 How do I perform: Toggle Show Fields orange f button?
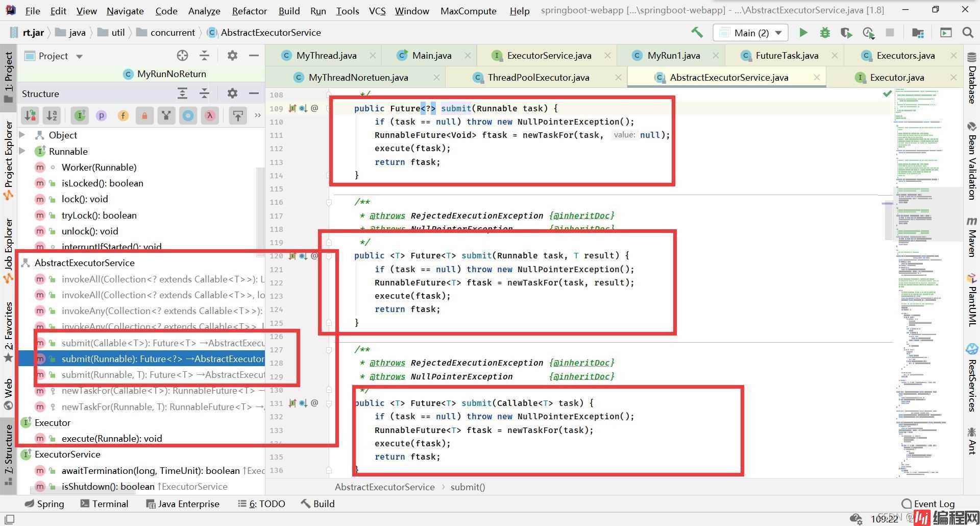coord(123,115)
